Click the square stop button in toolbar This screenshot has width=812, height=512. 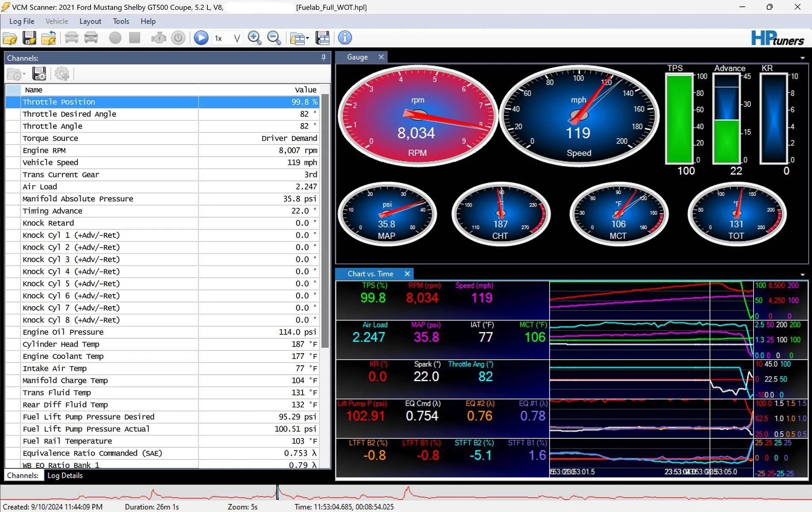(135, 38)
